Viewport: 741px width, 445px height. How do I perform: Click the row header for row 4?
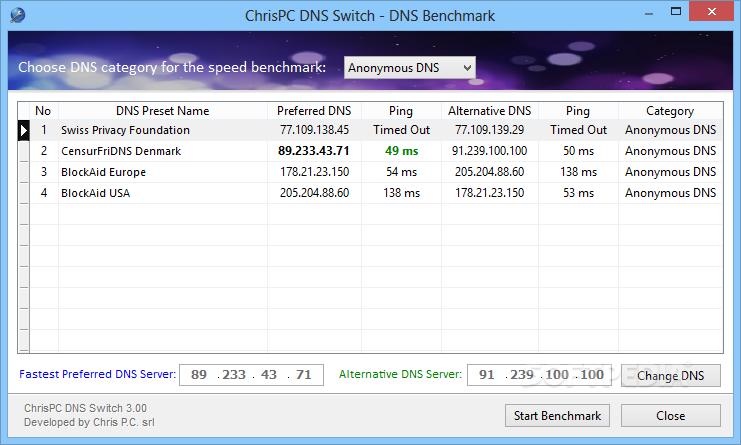[x=24, y=193]
